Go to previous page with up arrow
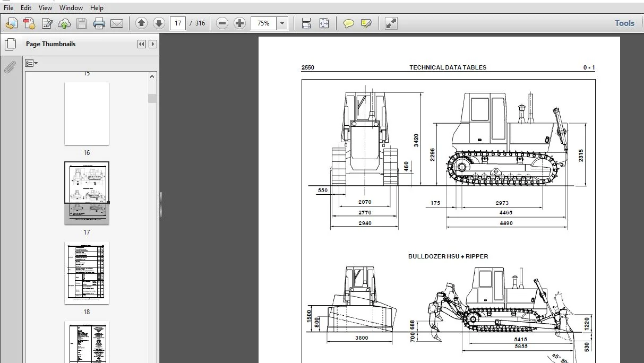This screenshot has height=363, width=644. 141,23
